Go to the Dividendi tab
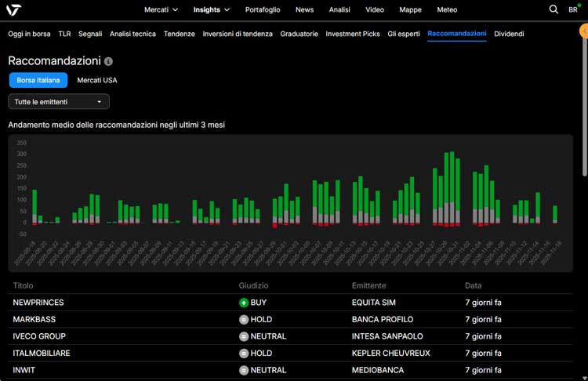This screenshot has width=588, height=381. tap(510, 34)
